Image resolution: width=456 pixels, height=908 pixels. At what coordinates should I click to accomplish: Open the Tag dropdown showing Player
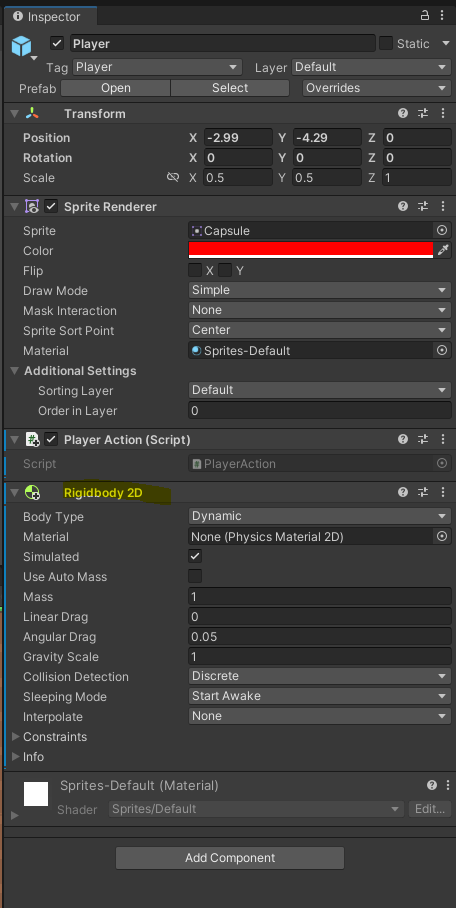pyautogui.click(x=158, y=67)
